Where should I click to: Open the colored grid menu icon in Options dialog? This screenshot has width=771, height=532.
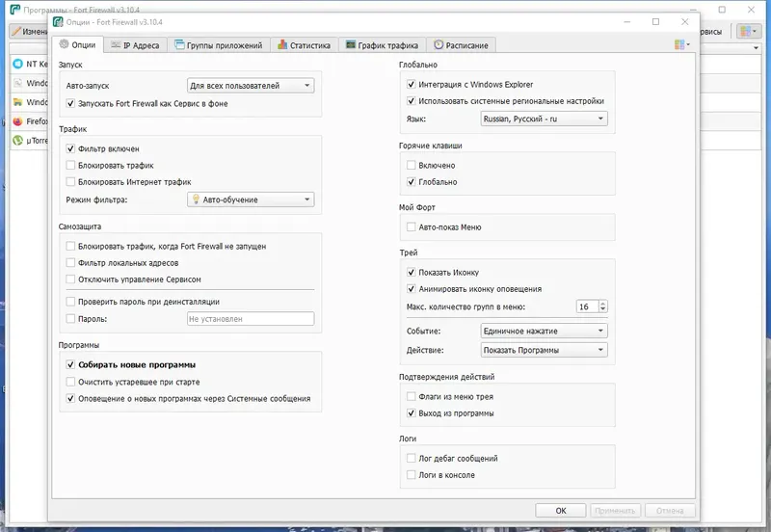(682, 44)
